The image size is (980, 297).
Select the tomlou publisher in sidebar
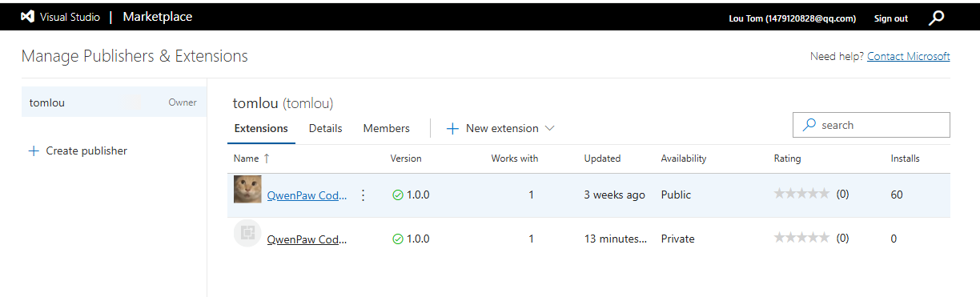(x=114, y=102)
